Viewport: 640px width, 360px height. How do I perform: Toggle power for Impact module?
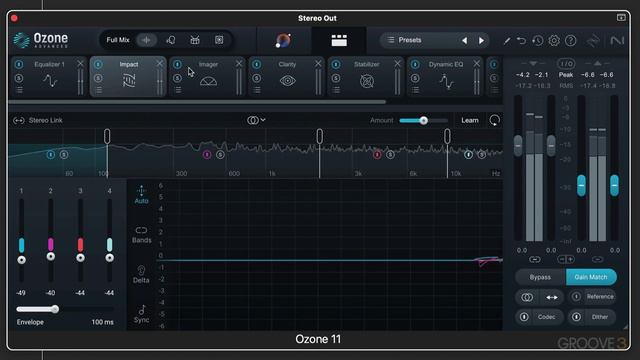click(98, 64)
